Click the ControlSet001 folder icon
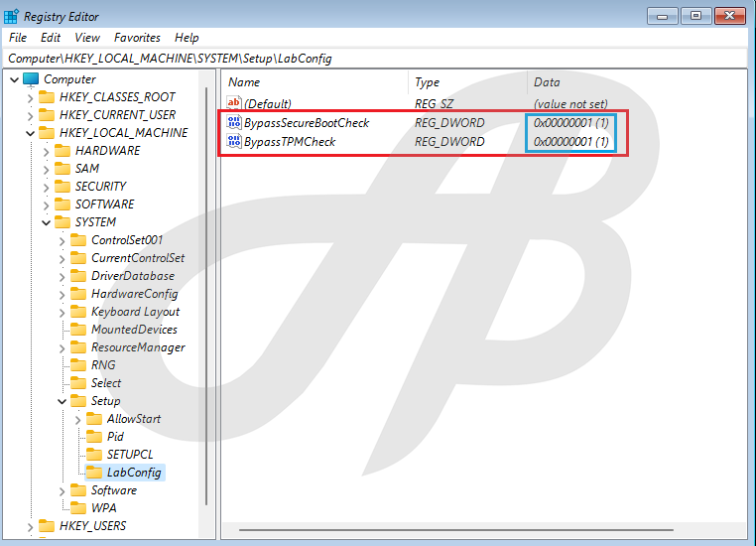Screen dimensions: 756x546 [78, 239]
